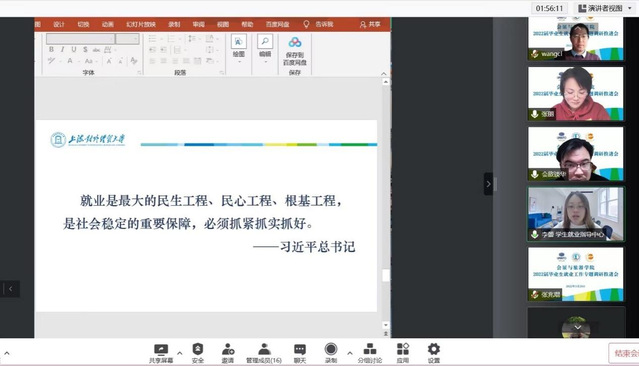Open the 聊天 chat icon
The image size is (639, 366).
coord(300,353)
